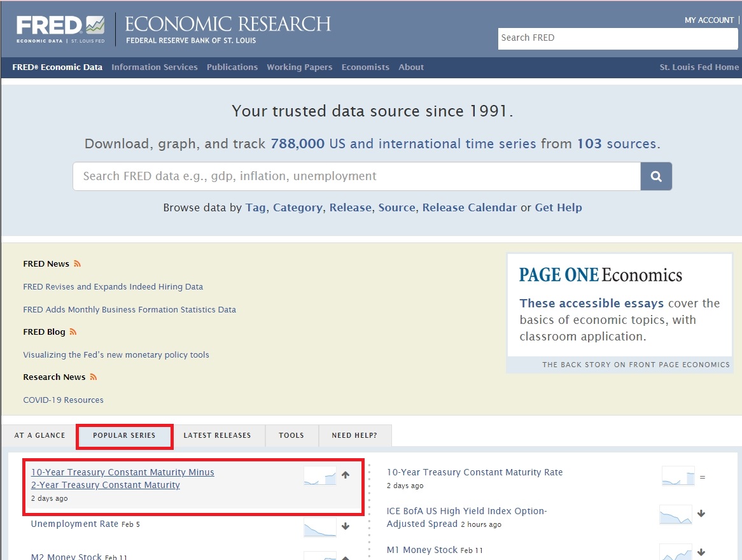Click the M1 Money Stock sparkline chart

[x=676, y=552]
